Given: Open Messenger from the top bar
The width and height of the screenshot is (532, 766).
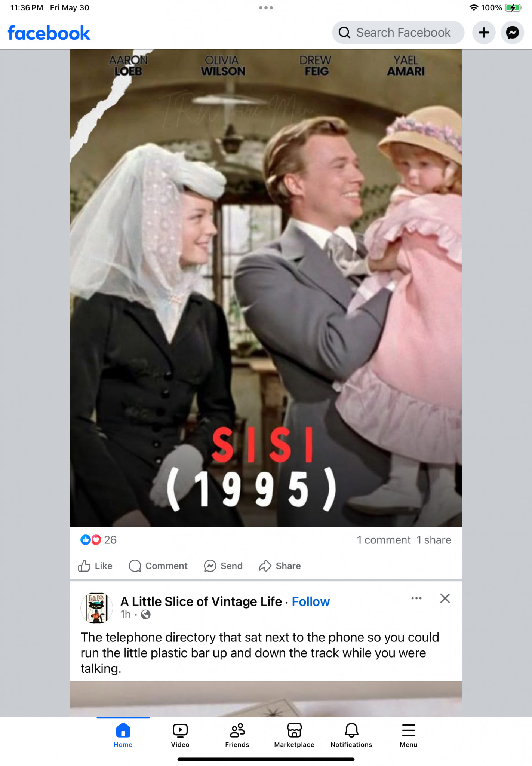Looking at the screenshot, I should click(x=512, y=33).
